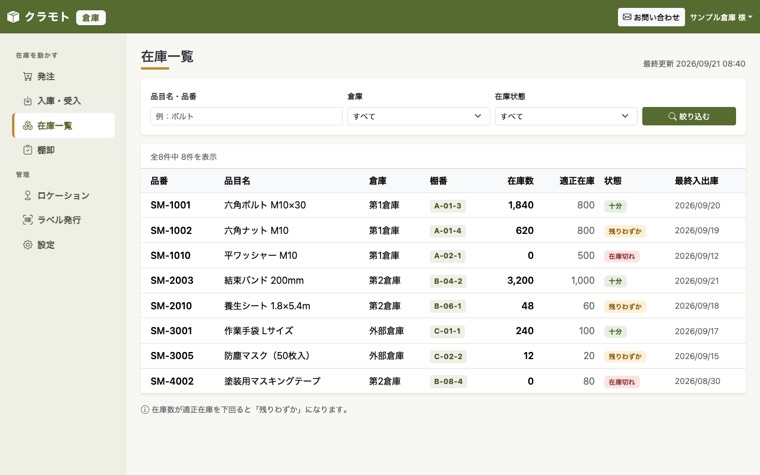
Task: Open ラベル発行 page
Action: coord(63,220)
